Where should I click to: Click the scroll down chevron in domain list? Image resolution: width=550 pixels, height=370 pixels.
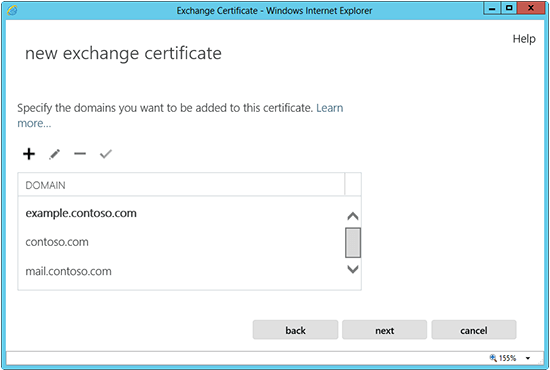pyautogui.click(x=353, y=269)
